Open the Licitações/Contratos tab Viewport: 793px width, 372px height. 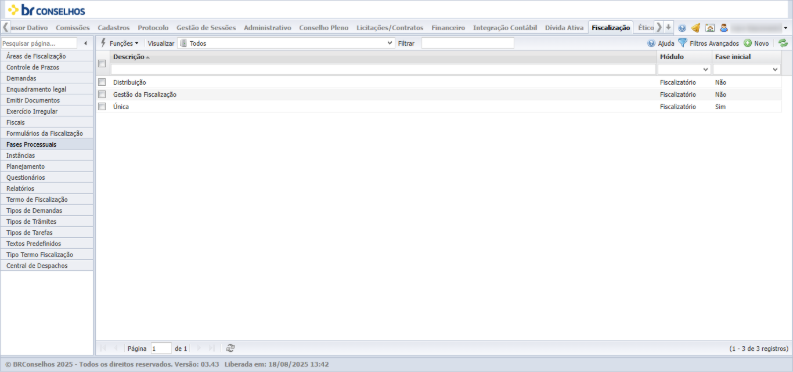click(x=390, y=28)
